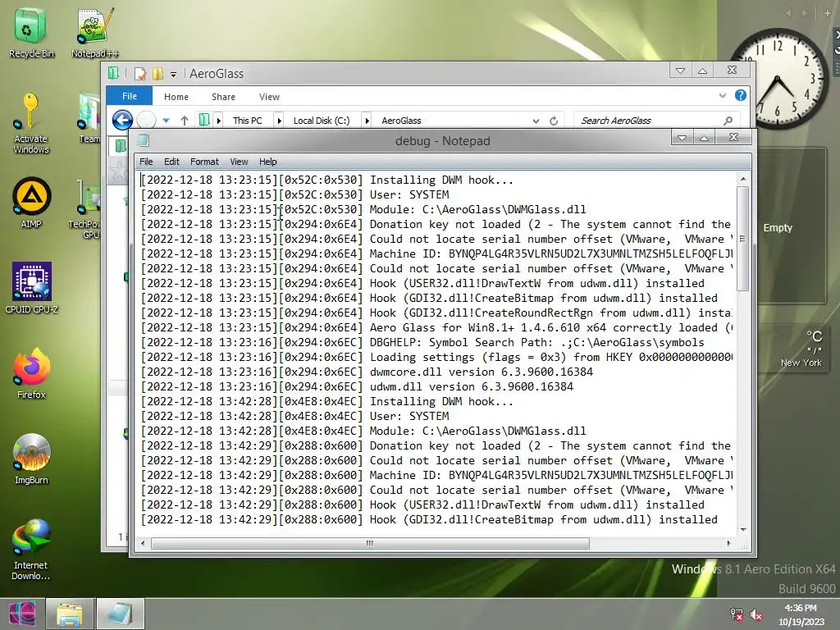
Task: Switch to Explorer Home tab
Action: click(176, 97)
